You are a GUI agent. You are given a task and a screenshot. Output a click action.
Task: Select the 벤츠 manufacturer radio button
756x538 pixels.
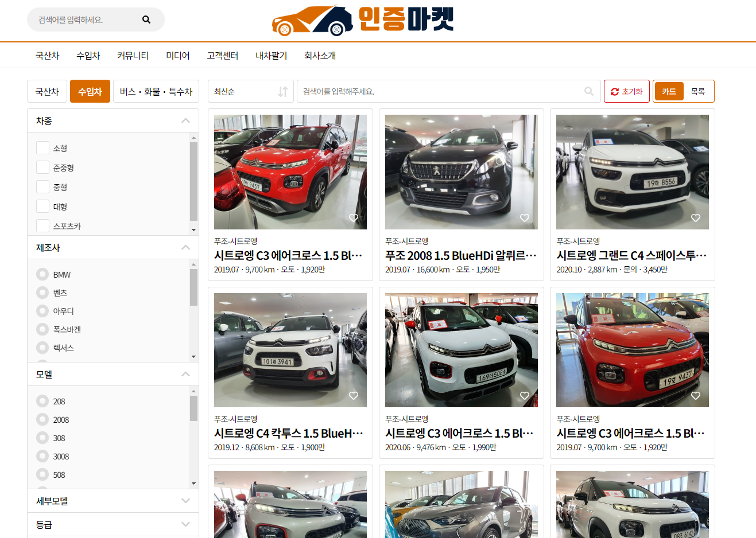click(42, 293)
